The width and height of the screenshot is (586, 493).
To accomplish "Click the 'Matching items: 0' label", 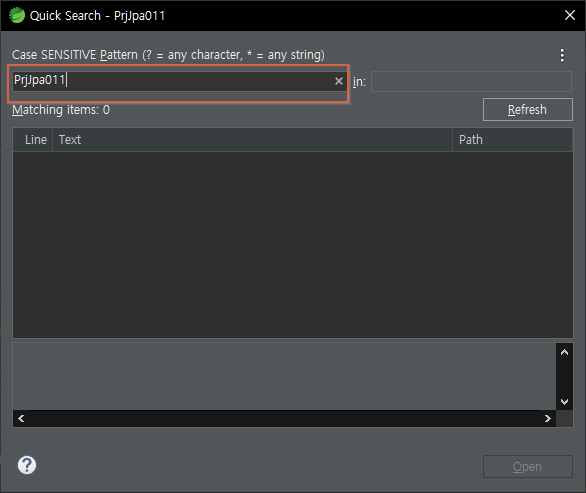I will (x=61, y=110).
